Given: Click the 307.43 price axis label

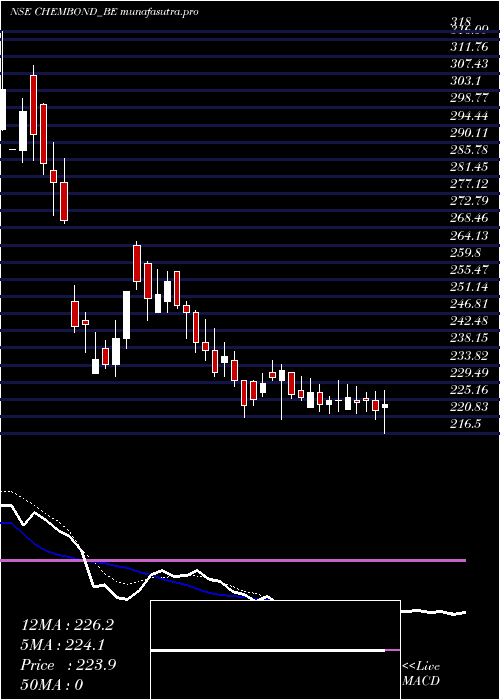Looking at the screenshot, I should (469, 64).
